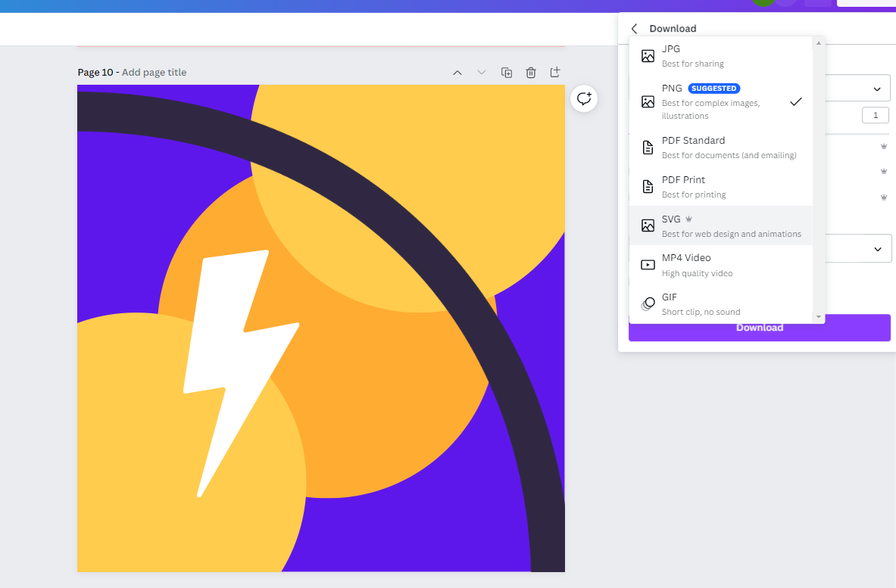Viewport: 896px width, 588px height.
Task: Move Page 10 up
Action: click(x=457, y=73)
